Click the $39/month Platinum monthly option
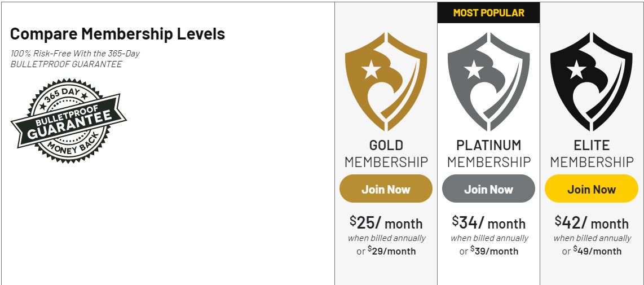Viewport: 644px width, 285px height. coord(494,251)
